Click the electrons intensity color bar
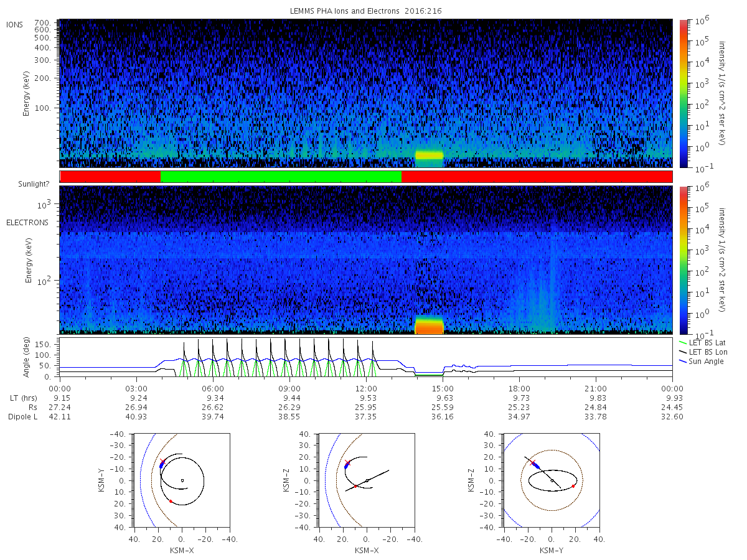747x560 pixels. [684, 260]
